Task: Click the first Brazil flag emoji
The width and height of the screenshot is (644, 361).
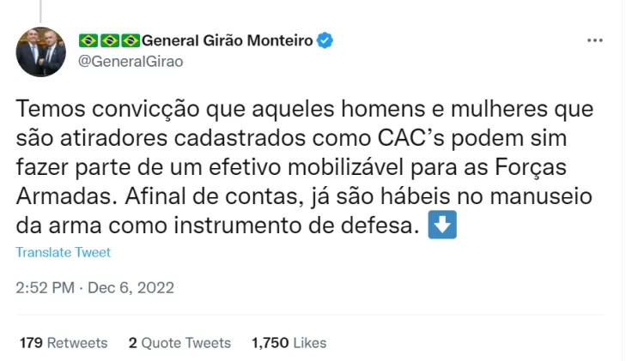Action: tap(88, 40)
